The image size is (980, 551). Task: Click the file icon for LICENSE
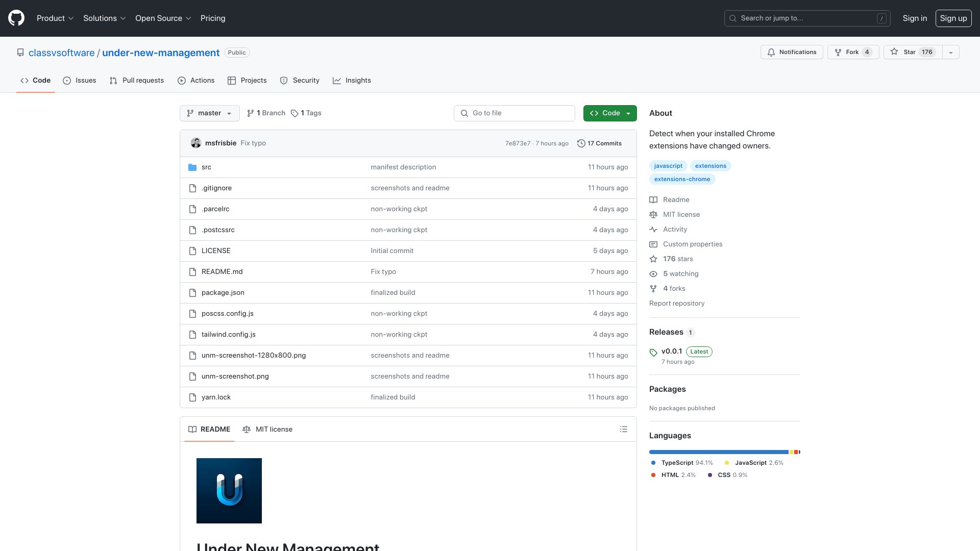point(192,251)
